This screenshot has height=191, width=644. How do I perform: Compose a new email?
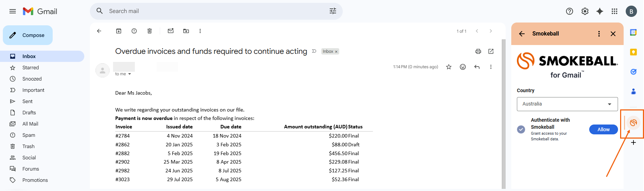28,35
